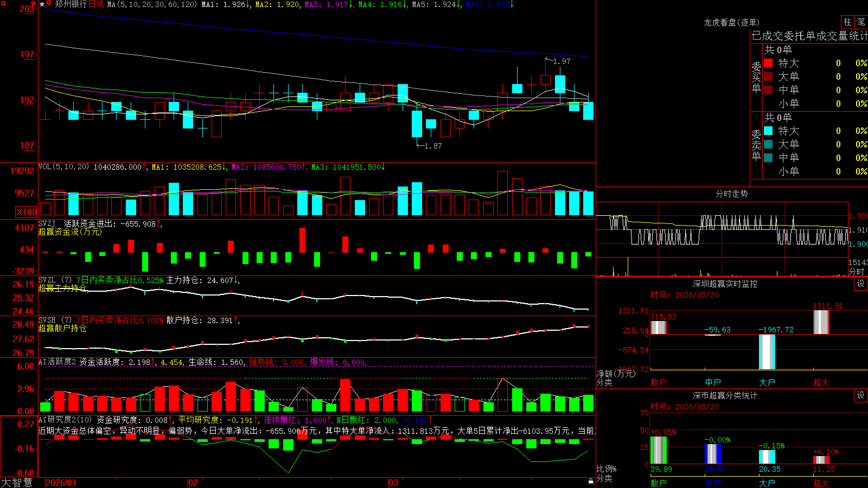Click the lock icon at chart bottom right

[x=591, y=481]
